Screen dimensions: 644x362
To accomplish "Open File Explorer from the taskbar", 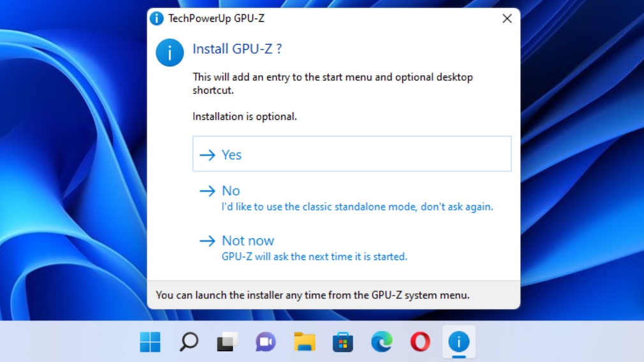I will click(305, 342).
